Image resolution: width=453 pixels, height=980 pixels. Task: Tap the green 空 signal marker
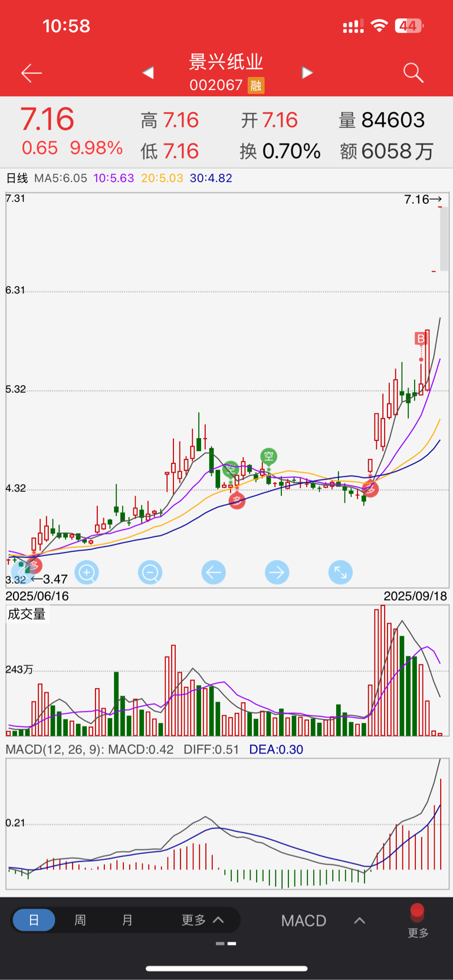268,456
